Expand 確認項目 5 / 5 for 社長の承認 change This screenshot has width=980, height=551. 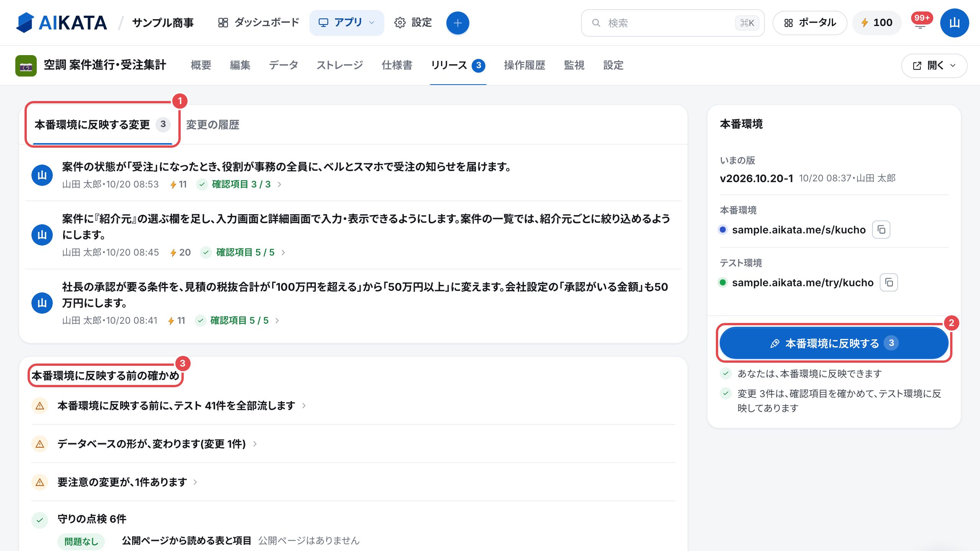coord(237,321)
